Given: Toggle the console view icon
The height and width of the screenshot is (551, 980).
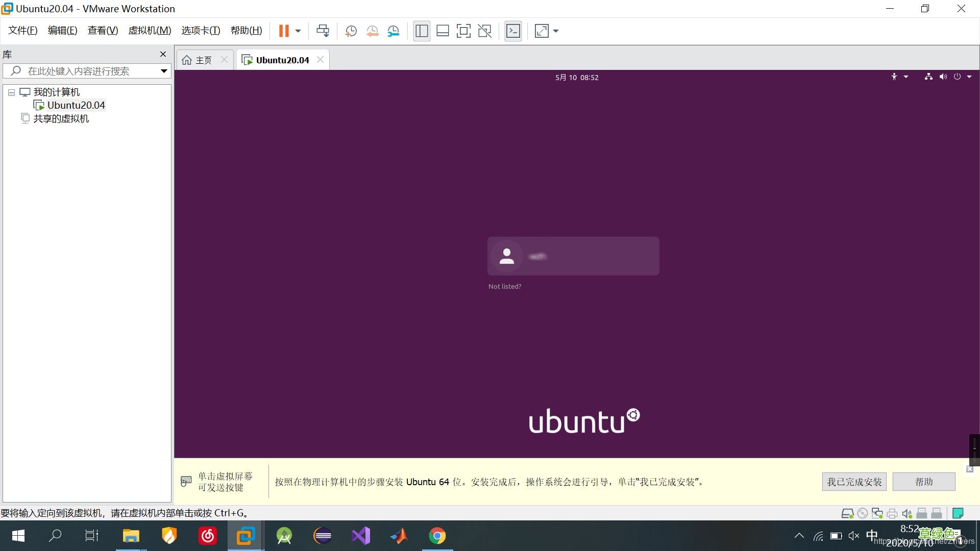Looking at the screenshot, I should [x=513, y=31].
